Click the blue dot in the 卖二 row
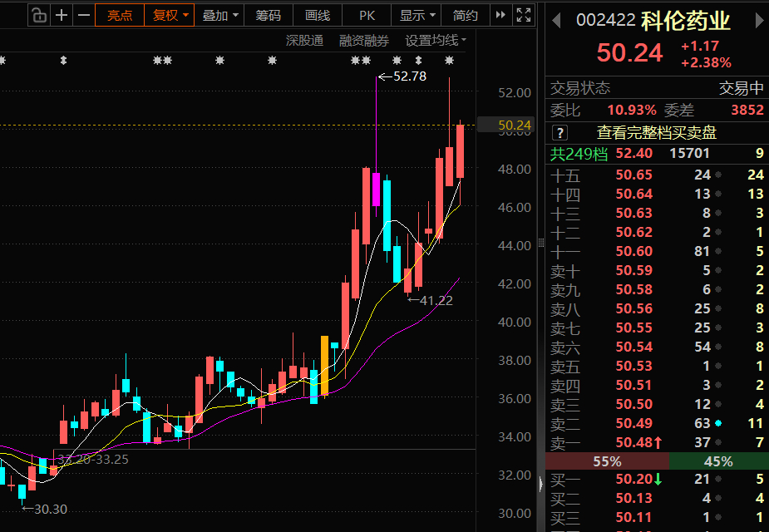Viewport: 769px width, 532px height. point(718,423)
